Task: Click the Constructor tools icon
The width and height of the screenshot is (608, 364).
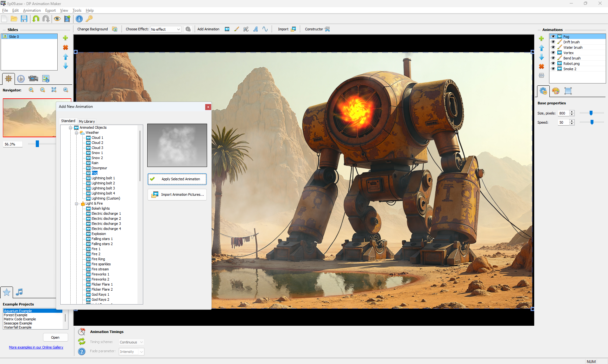Action: click(327, 29)
